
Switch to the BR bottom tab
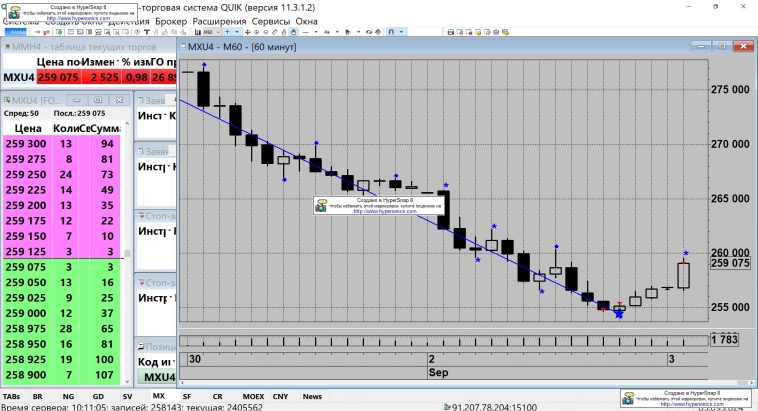[x=37, y=396]
